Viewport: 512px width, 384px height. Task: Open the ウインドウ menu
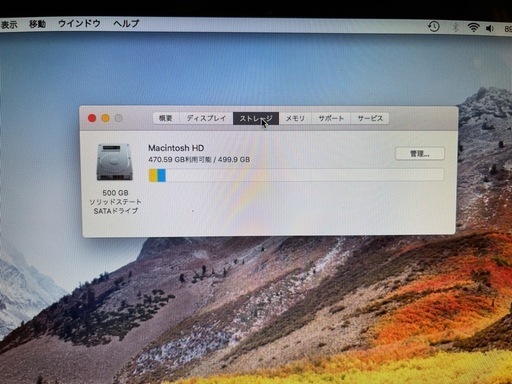79,24
